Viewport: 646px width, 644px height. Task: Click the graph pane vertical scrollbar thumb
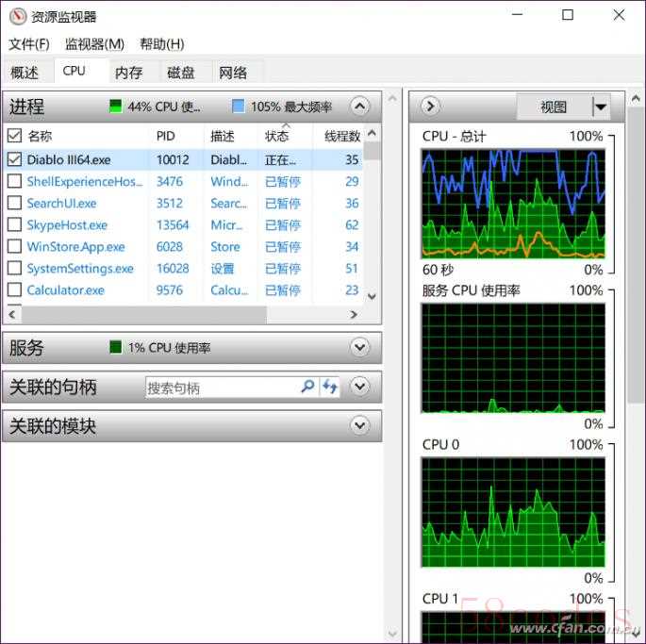pyautogui.click(x=636, y=255)
